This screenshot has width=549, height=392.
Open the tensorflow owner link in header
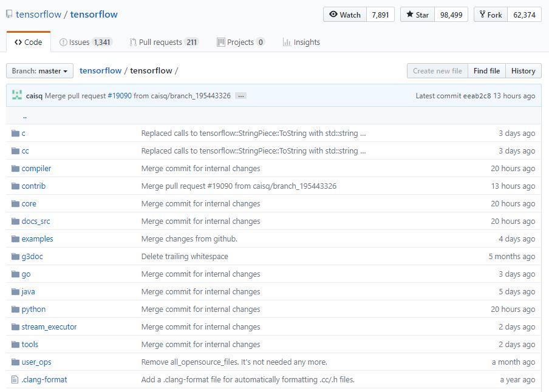[38, 15]
